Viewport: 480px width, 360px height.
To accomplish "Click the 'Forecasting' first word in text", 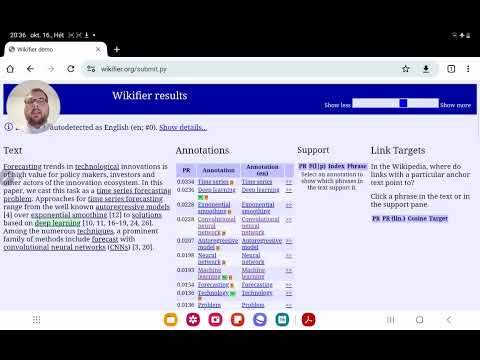I will (x=23, y=166).
